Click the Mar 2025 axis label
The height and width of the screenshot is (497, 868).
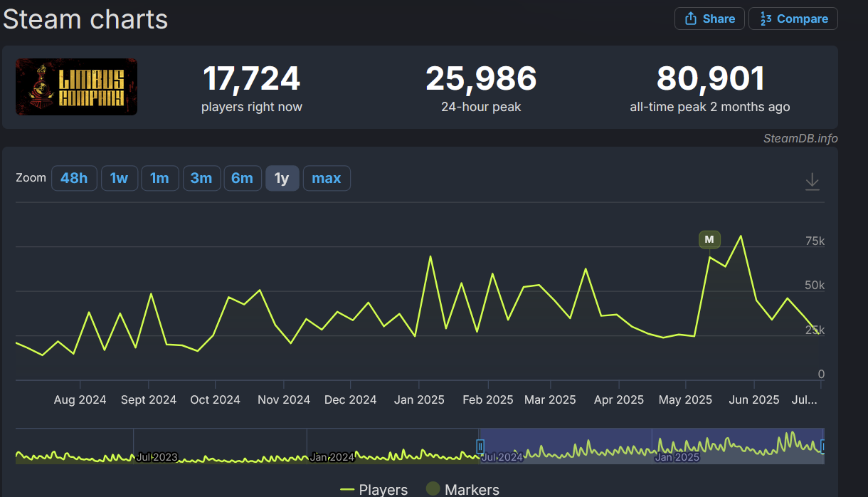[x=550, y=399]
